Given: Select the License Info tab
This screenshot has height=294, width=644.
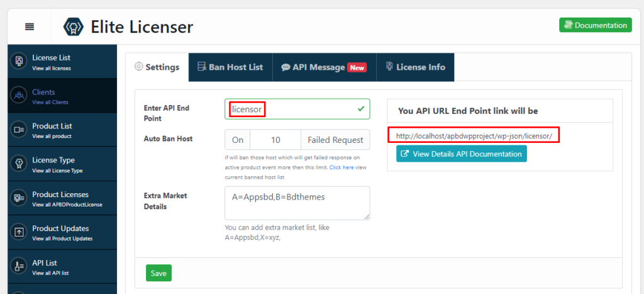Looking at the screenshot, I should point(416,67).
